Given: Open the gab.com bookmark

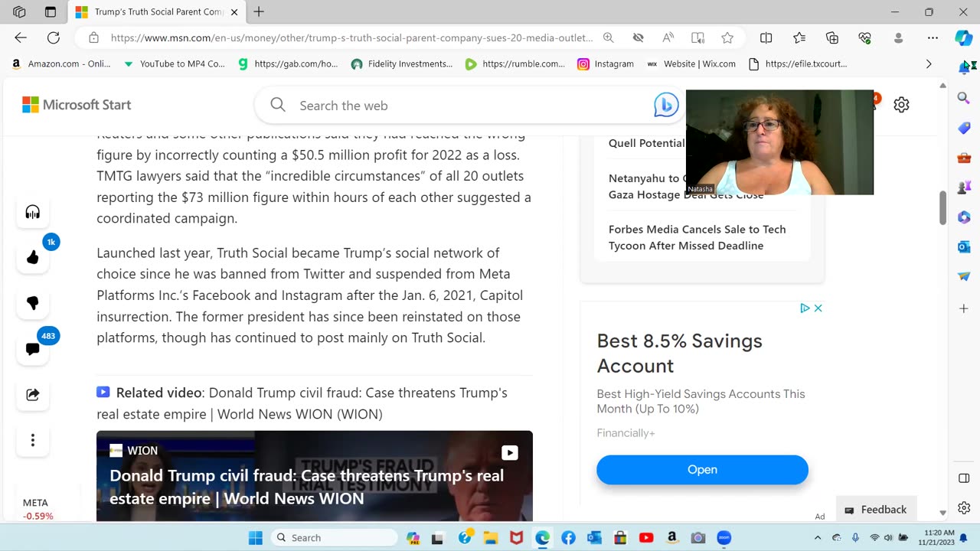Looking at the screenshot, I should (288, 64).
